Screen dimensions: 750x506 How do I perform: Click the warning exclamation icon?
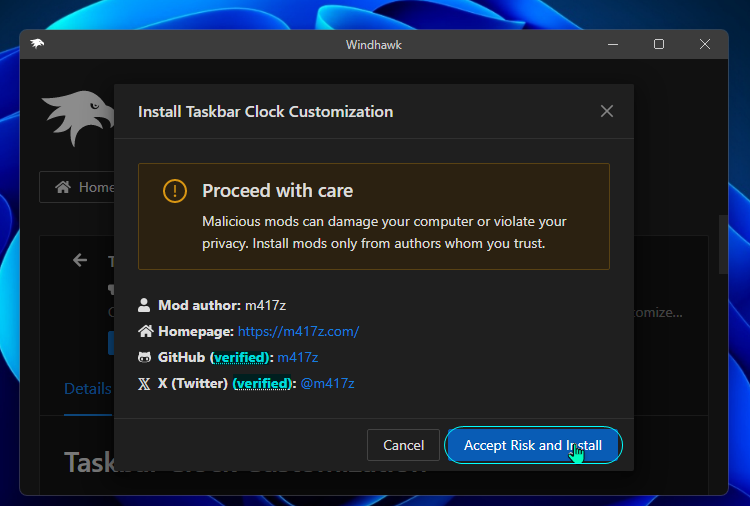coord(175,191)
